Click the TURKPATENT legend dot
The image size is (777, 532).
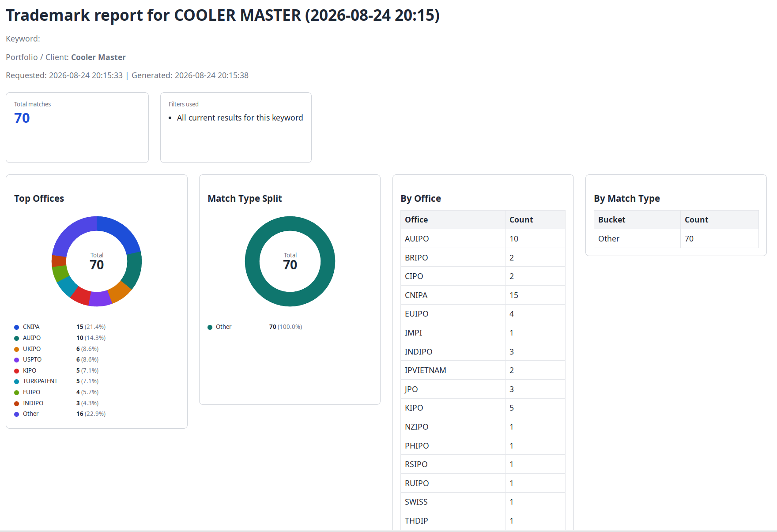point(16,381)
